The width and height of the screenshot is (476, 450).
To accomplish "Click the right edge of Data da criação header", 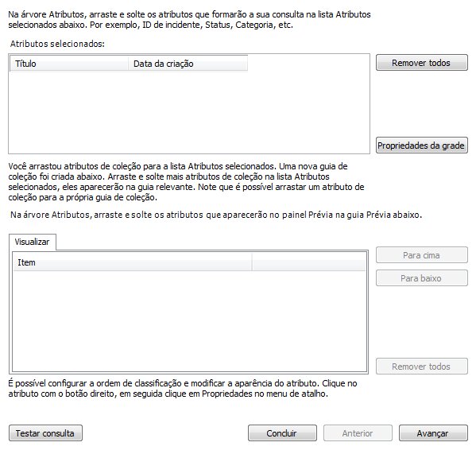I will 248,64.
